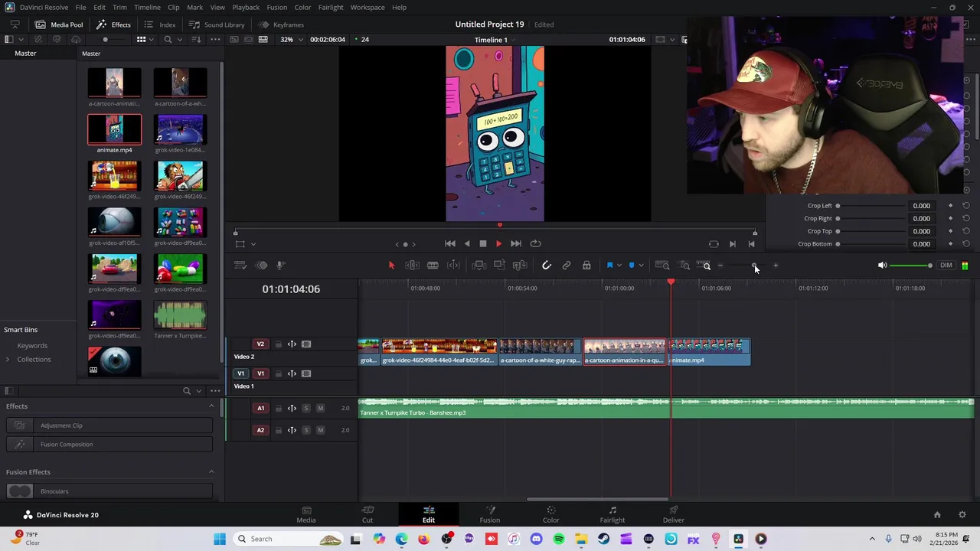Open the Timeline menu
The image size is (980, 551).
pyautogui.click(x=147, y=7)
